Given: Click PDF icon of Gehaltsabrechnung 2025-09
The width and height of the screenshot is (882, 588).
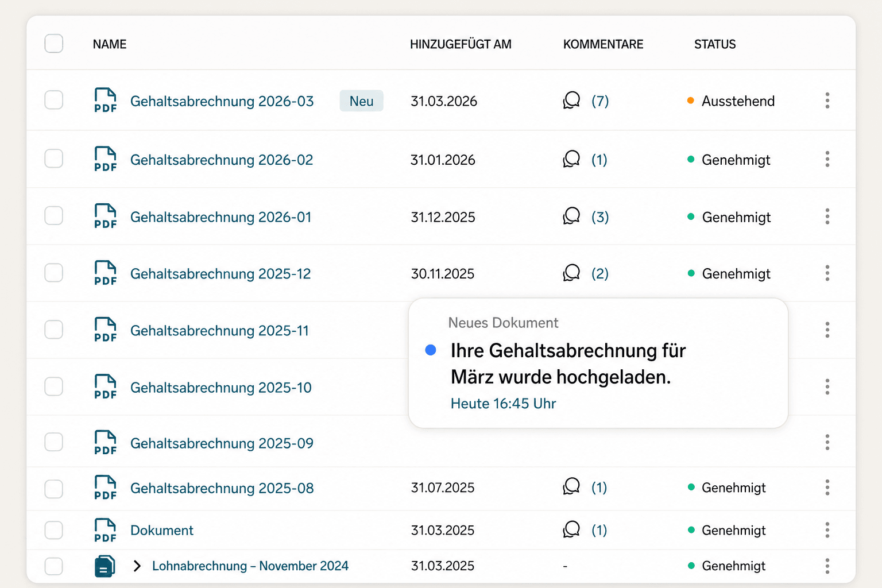Looking at the screenshot, I should tap(106, 443).
